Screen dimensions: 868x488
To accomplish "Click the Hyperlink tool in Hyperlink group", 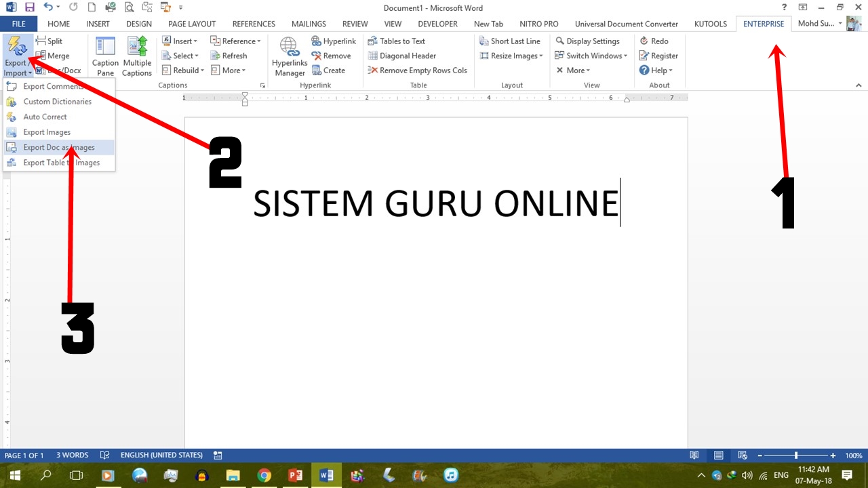I will (x=334, y=41).
